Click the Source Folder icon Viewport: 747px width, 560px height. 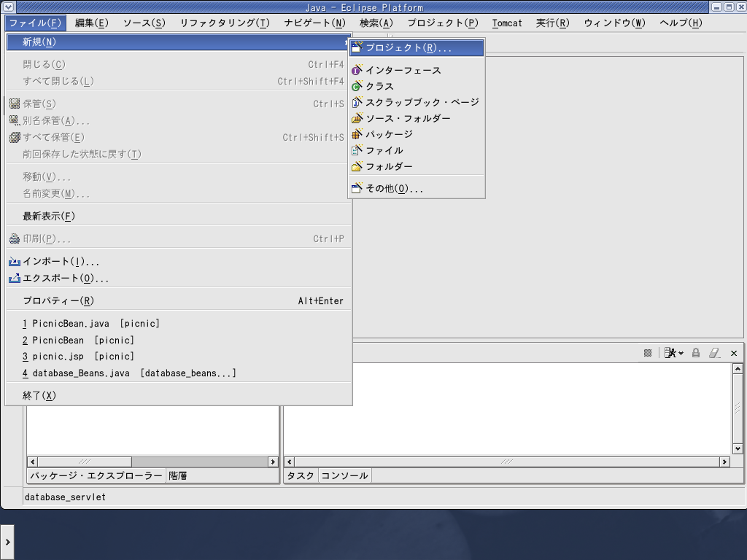pyautogui.click(x=357, y=118)
